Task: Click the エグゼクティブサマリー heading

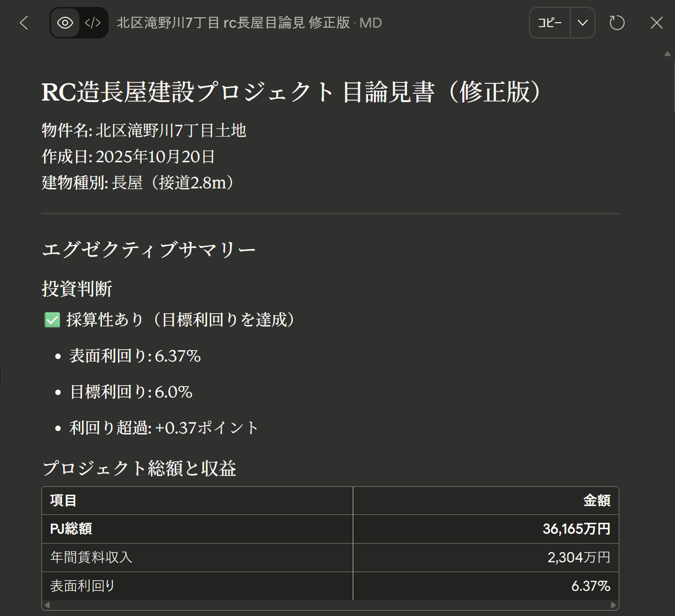Action: pyautogui.click(x=149, y=250)
